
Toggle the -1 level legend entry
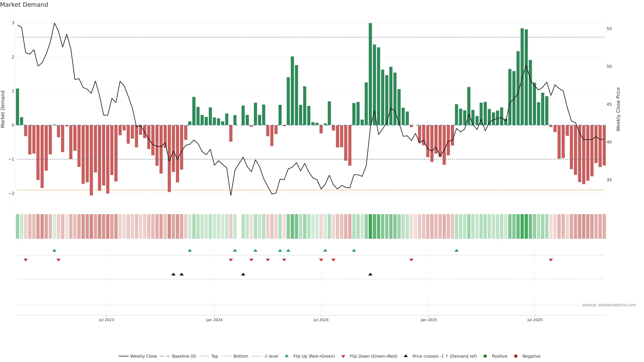(271, 356)
